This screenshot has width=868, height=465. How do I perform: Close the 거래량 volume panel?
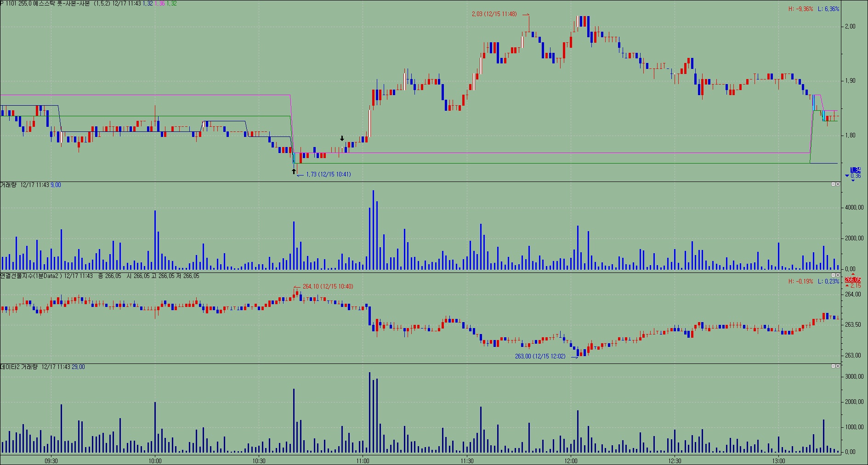(x=838, y=184)
